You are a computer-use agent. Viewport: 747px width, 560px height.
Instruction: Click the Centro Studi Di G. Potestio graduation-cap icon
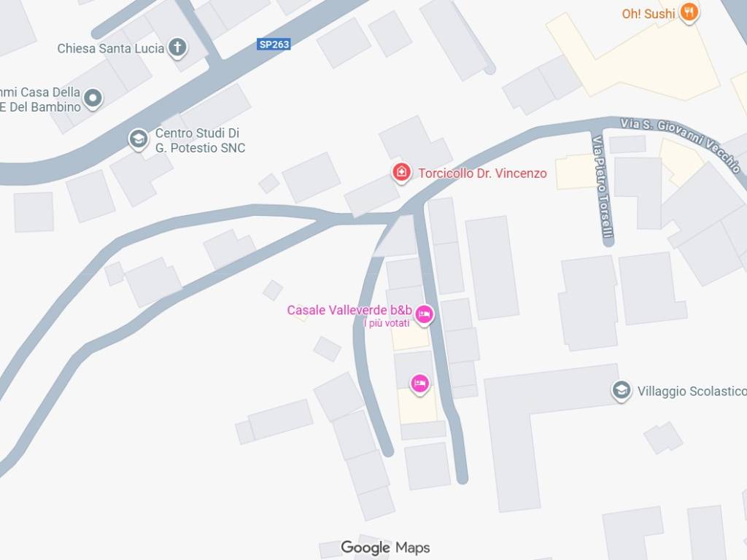(138, 139)
